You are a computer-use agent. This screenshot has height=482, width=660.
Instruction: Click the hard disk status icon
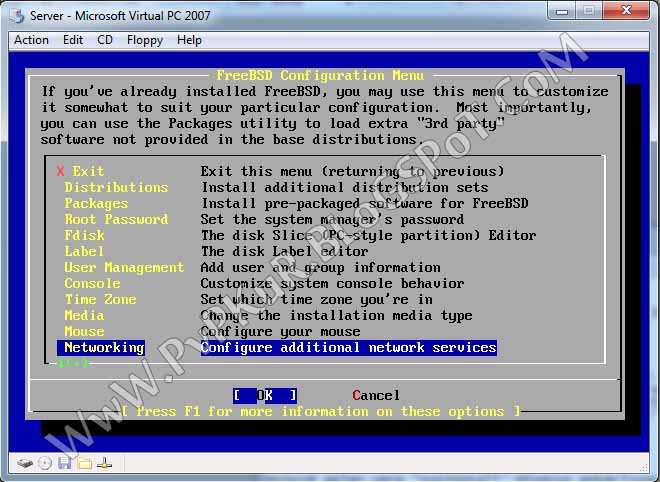click(25, 463)
